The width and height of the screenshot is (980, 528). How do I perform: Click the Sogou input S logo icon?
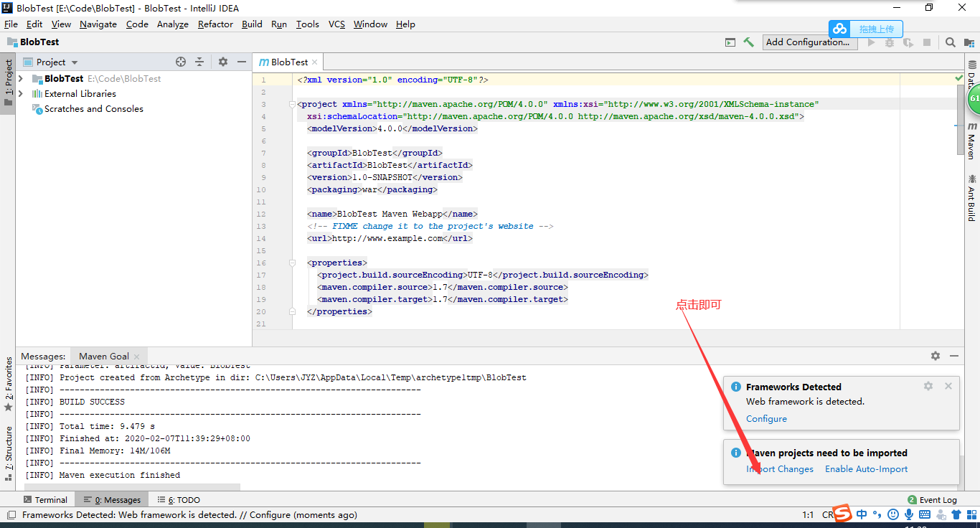point(842,514)
